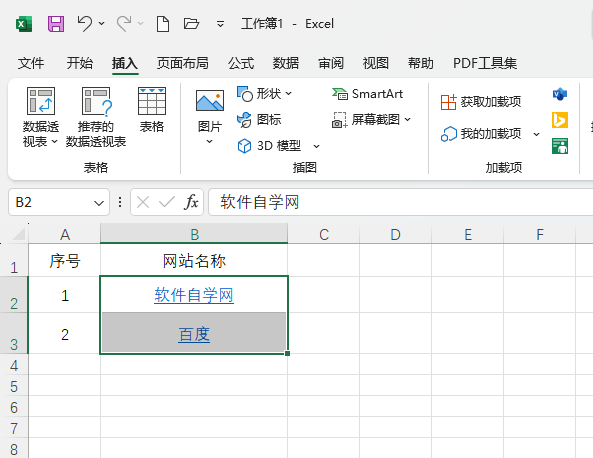The image size is (593, 458).
Task: Click in the formula bar text field
Action: click(401, 202)
